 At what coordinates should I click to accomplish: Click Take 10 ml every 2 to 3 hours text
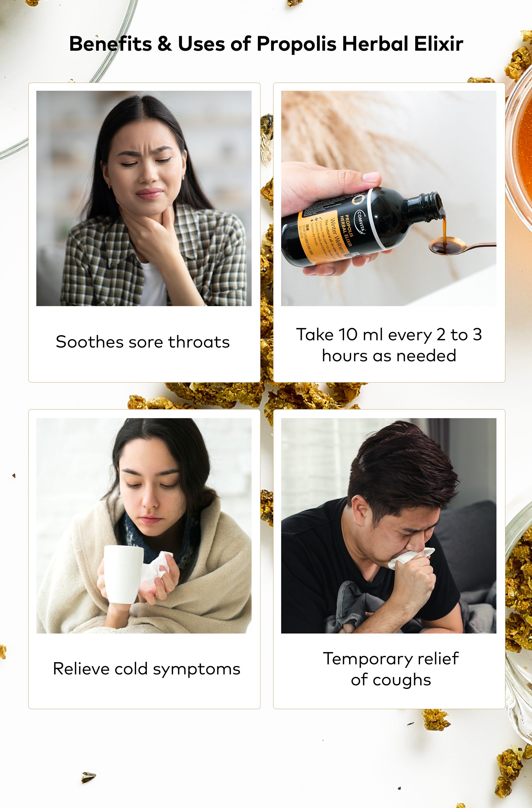pyautogui.click(x=389, y=345)
